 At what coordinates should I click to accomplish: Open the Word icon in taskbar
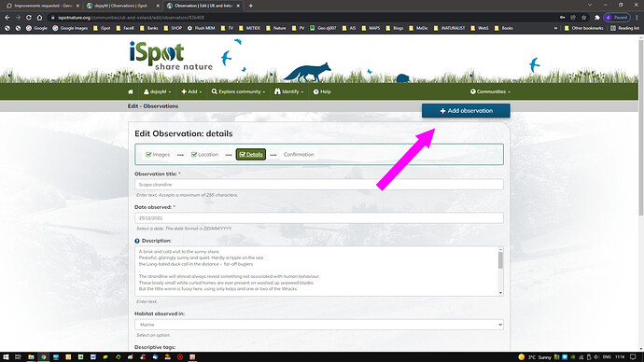click(x=93, y=357)
